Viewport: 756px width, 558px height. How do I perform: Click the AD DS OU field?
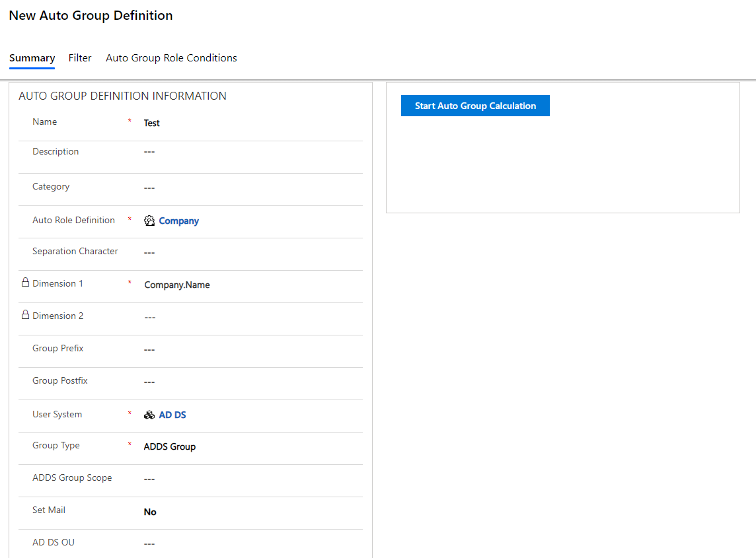click(251, 543)
